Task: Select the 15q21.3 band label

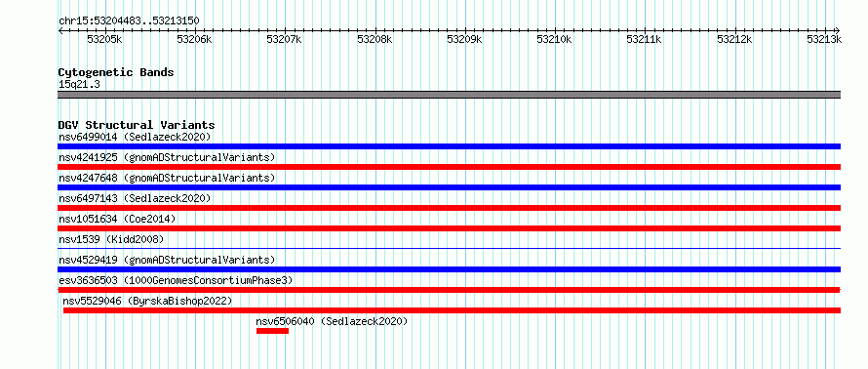Action: 79,84
